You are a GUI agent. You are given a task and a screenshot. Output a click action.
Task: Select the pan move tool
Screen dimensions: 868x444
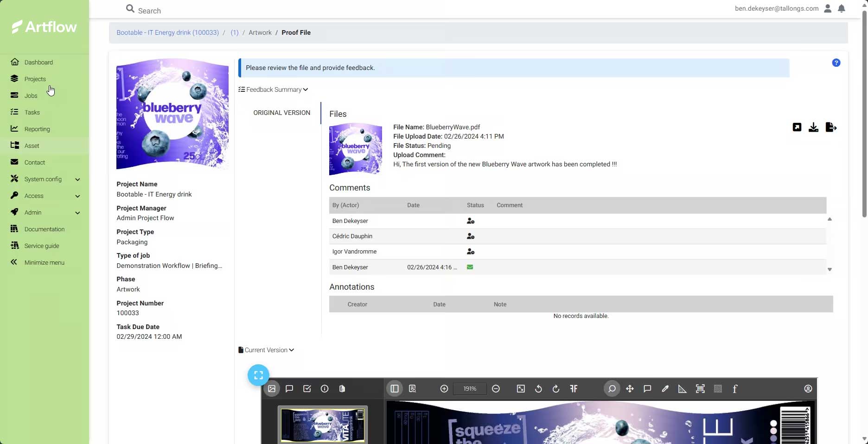click(630, 389)
